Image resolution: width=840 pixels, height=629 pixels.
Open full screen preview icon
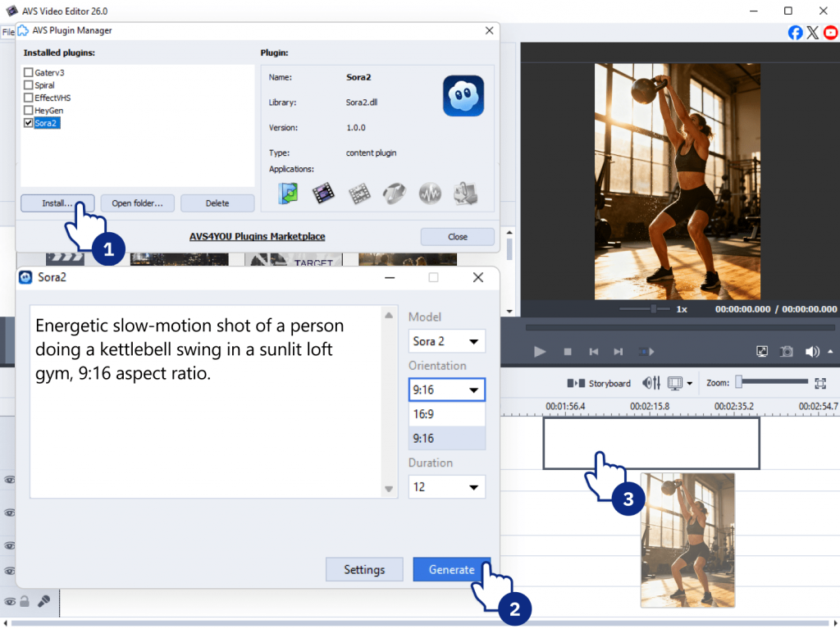[x=762, y=352]
